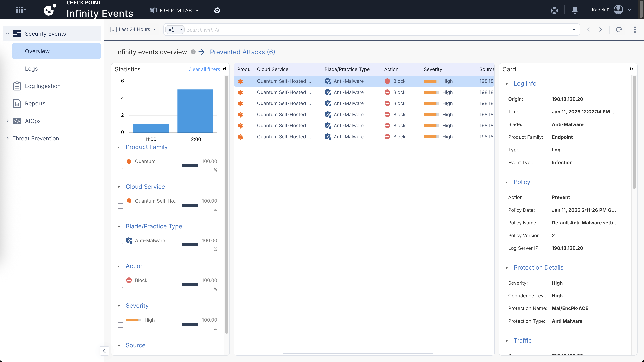Toggle the Block action filter checkbox
Screen dimensions: 644x362
click(120, 285)
